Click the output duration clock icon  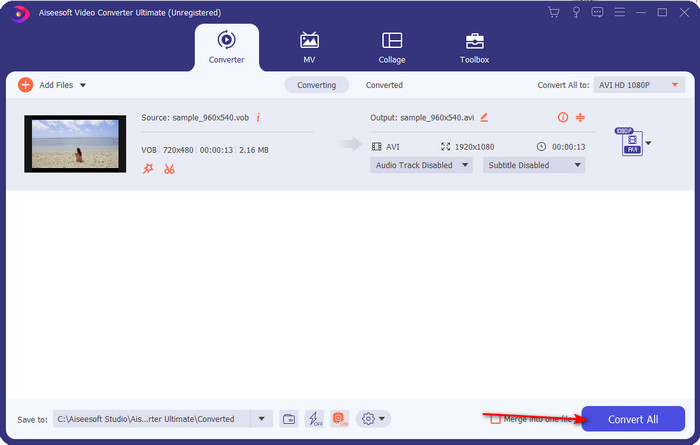(x=541, y=146)
